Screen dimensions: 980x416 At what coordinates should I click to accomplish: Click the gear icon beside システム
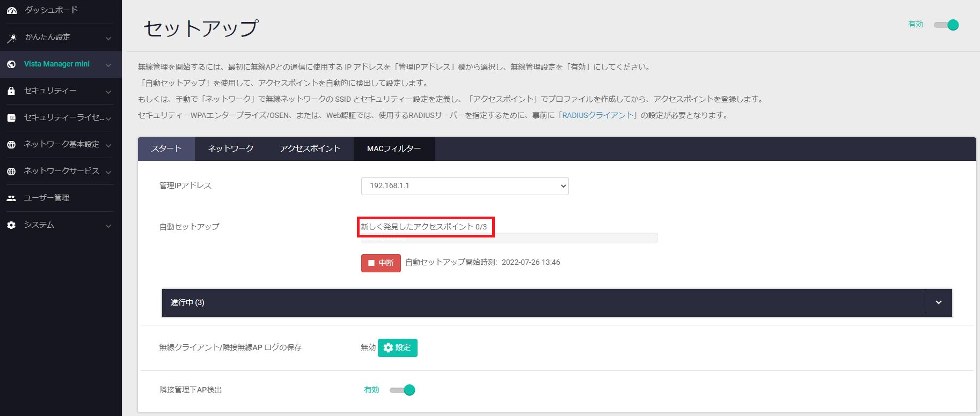11,225
